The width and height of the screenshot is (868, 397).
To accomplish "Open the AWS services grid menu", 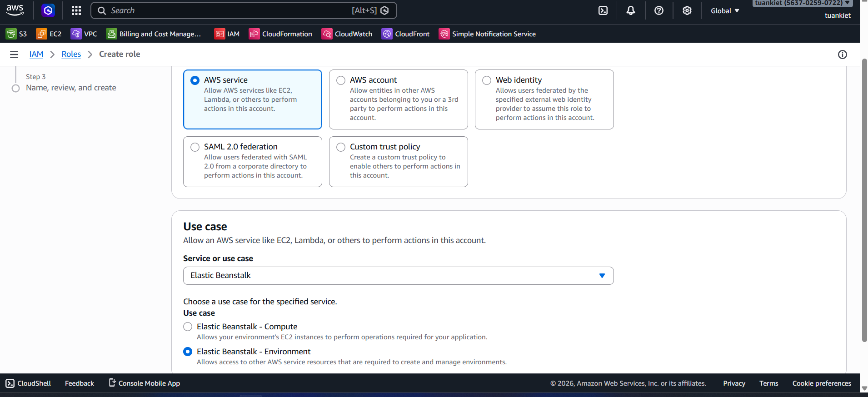I will click(x=76, y=10).
